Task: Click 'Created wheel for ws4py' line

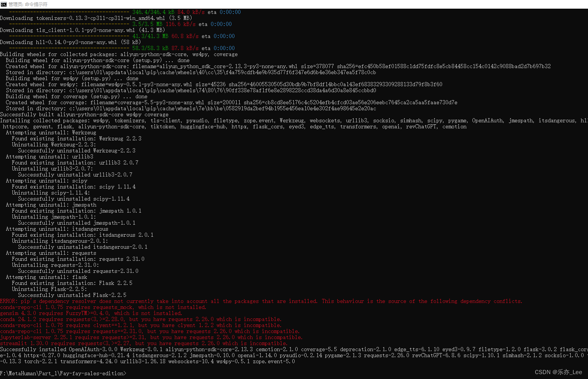Action: [x=224, y=84]
